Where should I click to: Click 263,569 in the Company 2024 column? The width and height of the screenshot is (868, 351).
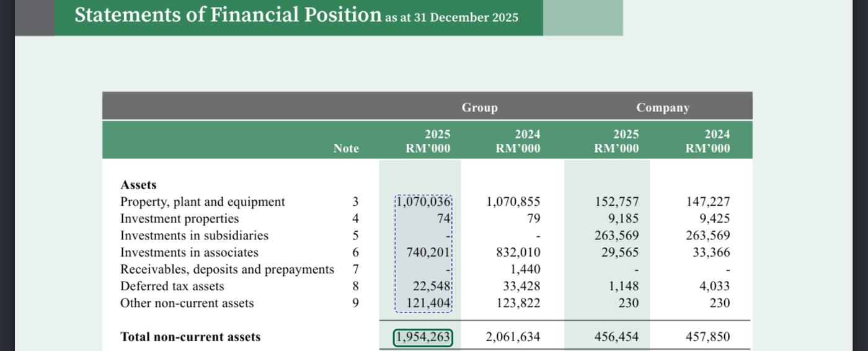pyautogui.click(x=707, y=236)
